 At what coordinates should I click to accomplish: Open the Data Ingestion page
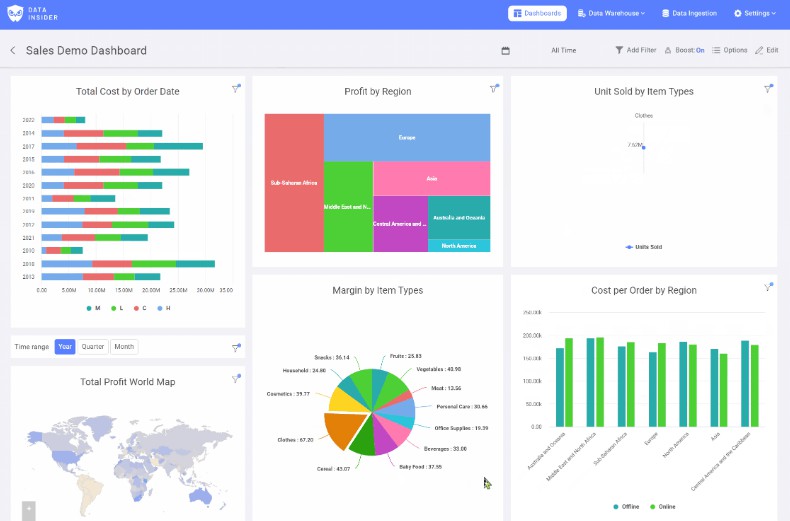tap(689, 14)
